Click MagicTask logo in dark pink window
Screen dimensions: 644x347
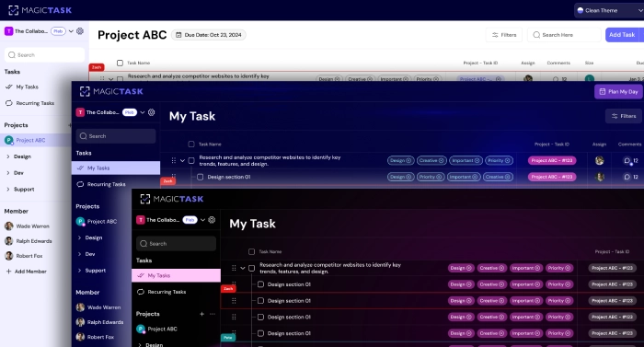[172, 199]
